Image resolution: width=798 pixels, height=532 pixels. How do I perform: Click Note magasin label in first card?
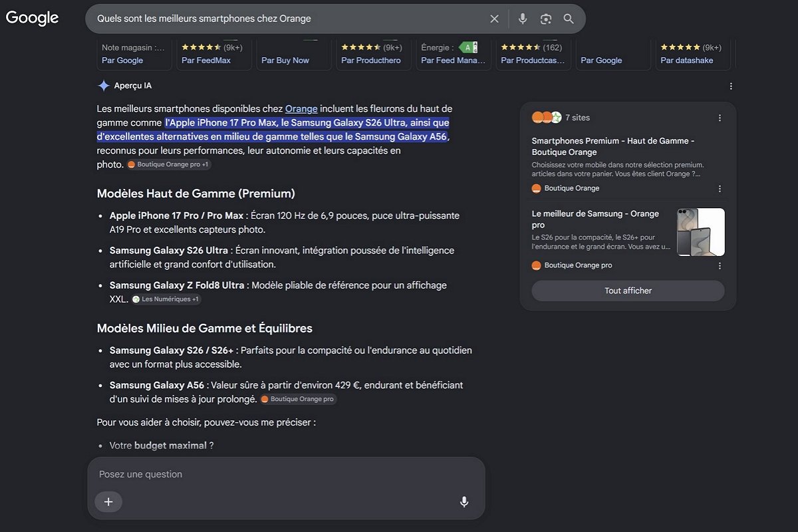[133, 47]
